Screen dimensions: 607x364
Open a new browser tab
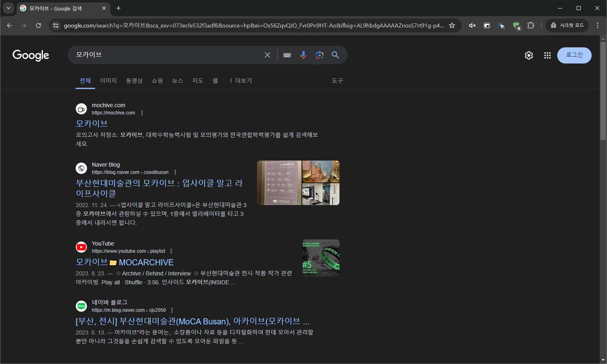coord(119,8)
